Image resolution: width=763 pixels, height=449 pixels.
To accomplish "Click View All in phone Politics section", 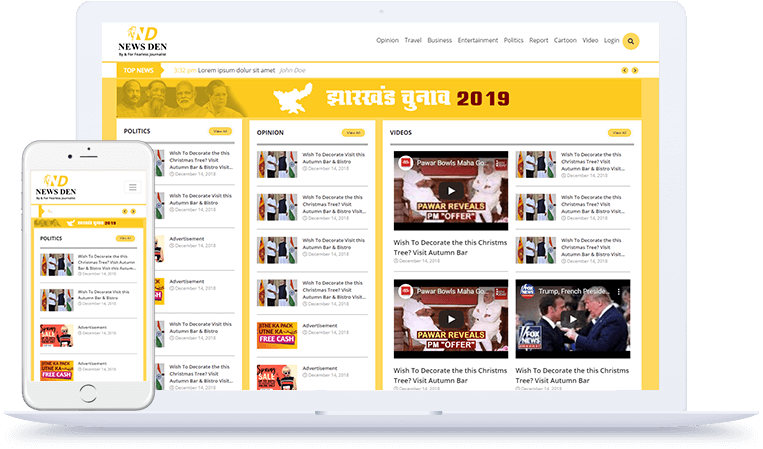I will (x=126, y=238).
